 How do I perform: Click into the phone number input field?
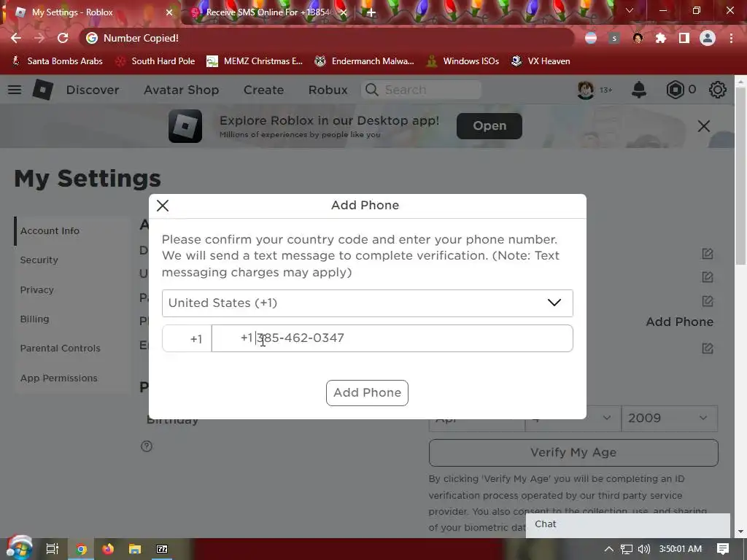[x=392, y=338]
